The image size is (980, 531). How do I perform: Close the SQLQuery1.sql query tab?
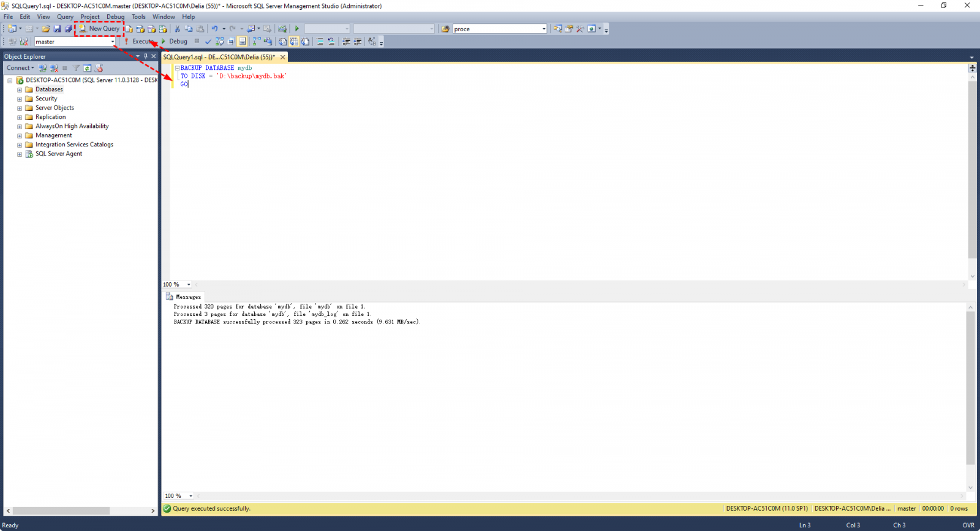coord(282,57)
